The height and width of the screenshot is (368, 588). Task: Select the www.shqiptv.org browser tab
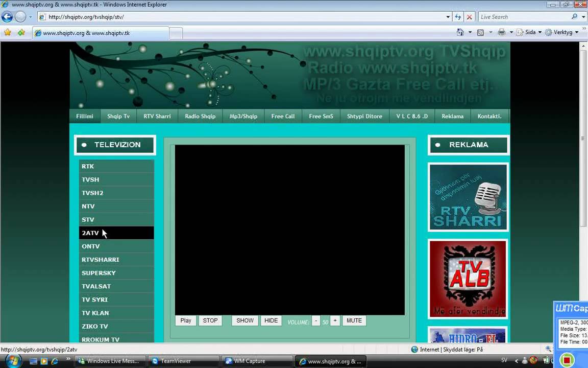pos(101,33)
